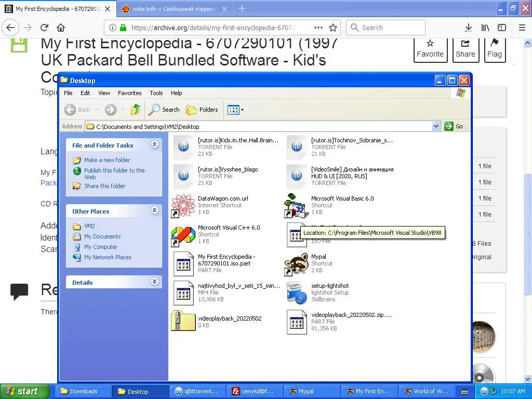532x399 pixels.
Task: Open the Edit menu in Explorer
Action: click(x=85, y=93)
